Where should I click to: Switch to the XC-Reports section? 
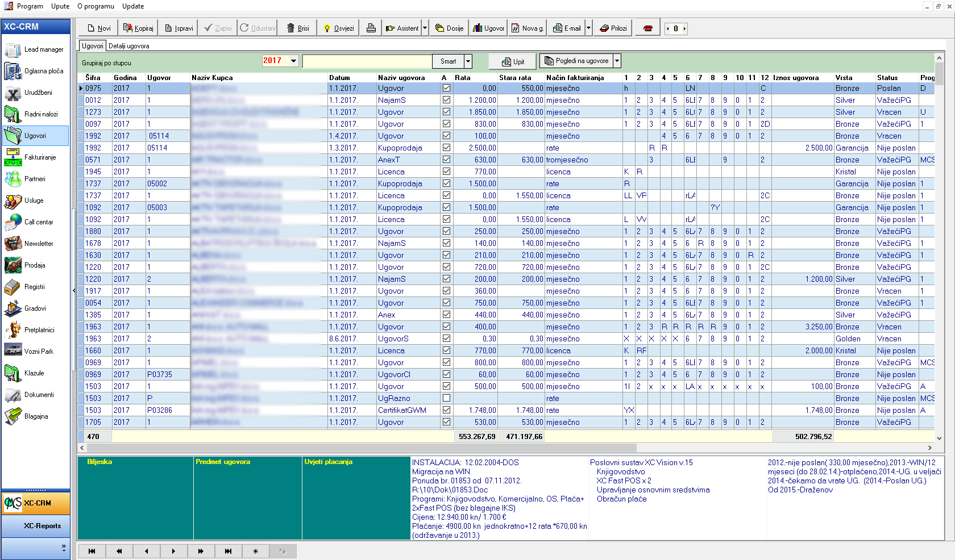(x=36, y=526)
